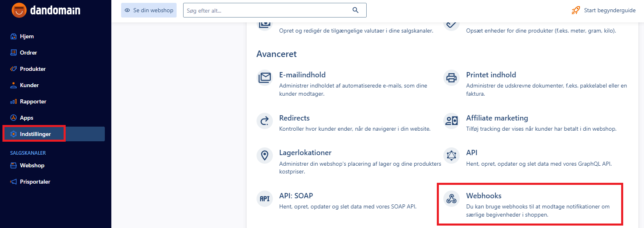Screen dimensions: 644x228
Task: Click the SALGSKANALER sidebar label
Action: 28,153
